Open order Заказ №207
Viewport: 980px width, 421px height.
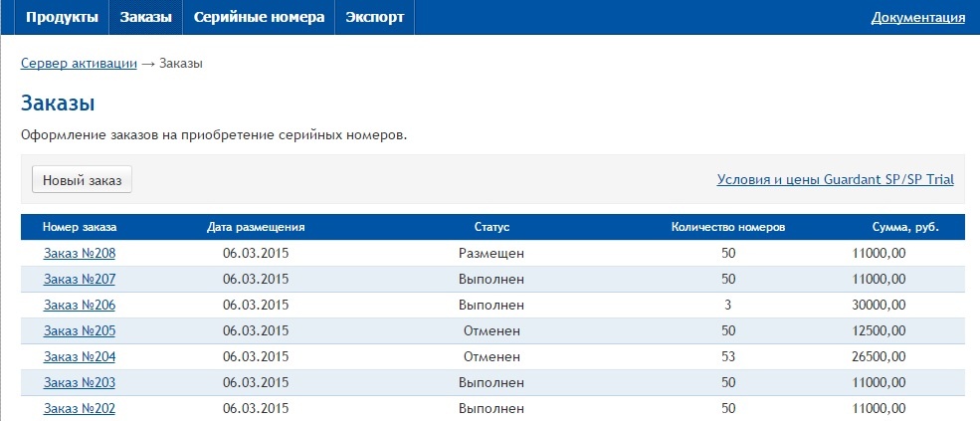point(80,279)
